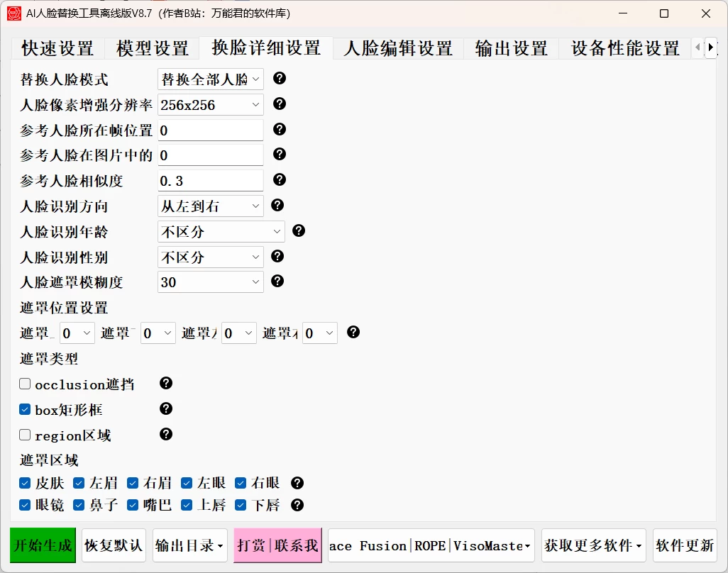The image size is (728, 573).
Task: Open help icon after the 眼镜 mask row
Action: coord(297,505)
